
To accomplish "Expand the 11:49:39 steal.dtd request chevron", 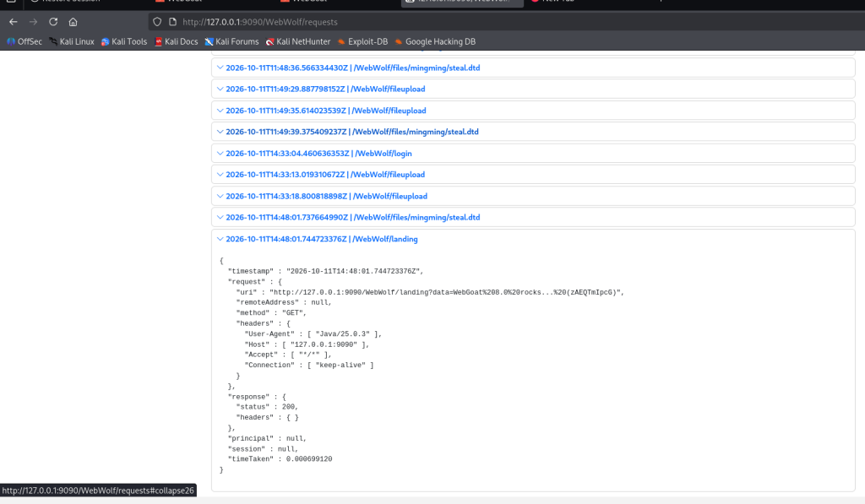I will (x=220, y=132).
